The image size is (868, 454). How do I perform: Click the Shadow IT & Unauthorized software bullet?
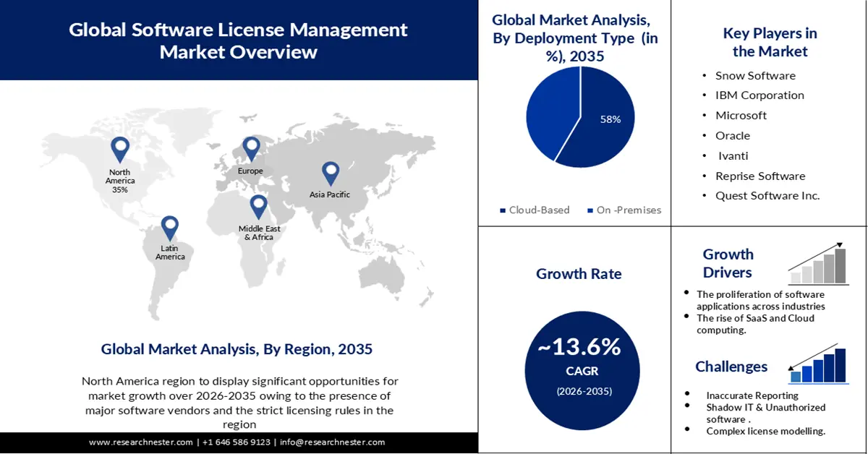pyautogui.click(x=766, y=413)
